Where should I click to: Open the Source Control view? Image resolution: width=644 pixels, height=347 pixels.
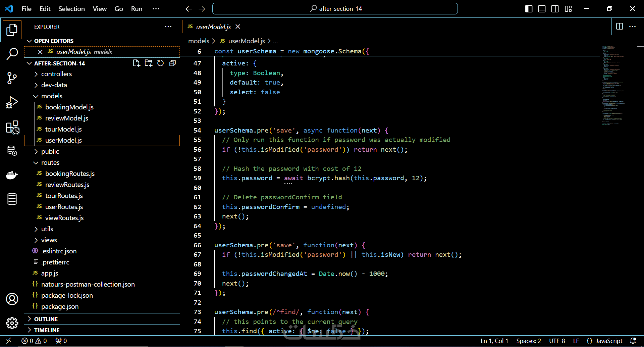click(12, 78)
